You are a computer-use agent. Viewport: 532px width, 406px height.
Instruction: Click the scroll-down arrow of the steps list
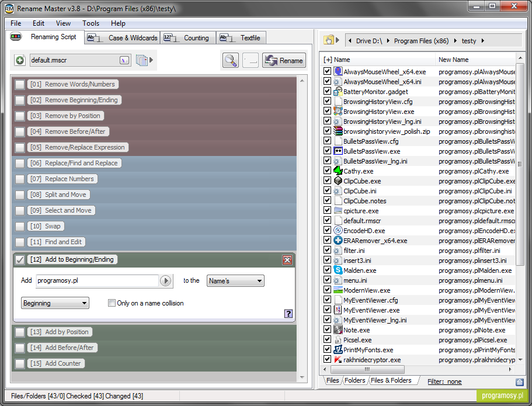point(302,377)
